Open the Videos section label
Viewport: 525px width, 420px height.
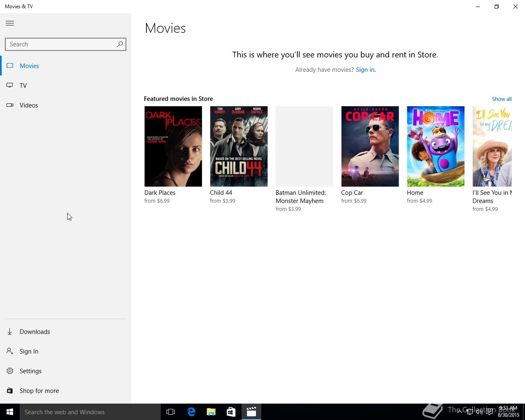[x=29, y=105]
